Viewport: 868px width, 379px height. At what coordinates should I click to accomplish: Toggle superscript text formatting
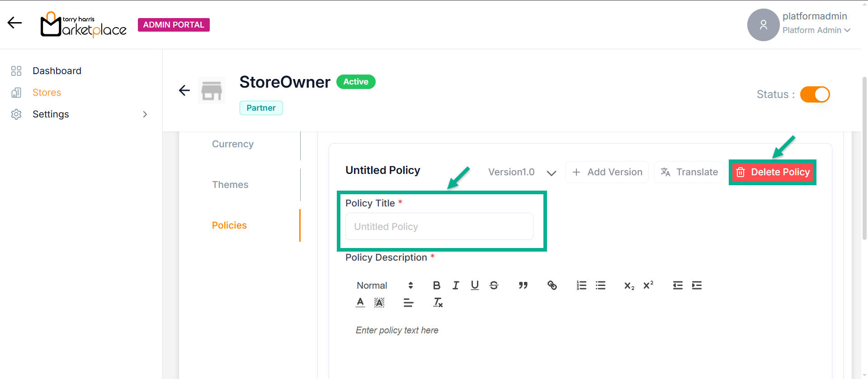(648, 285)
